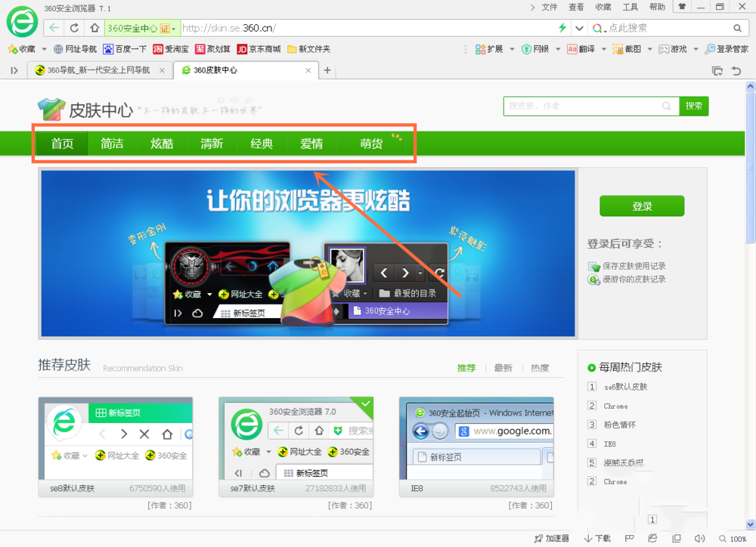The width and height of the screenshot is (756, 547).
Task: Toggle the lightning speed mode in address bar
Action: click(562, 27)
